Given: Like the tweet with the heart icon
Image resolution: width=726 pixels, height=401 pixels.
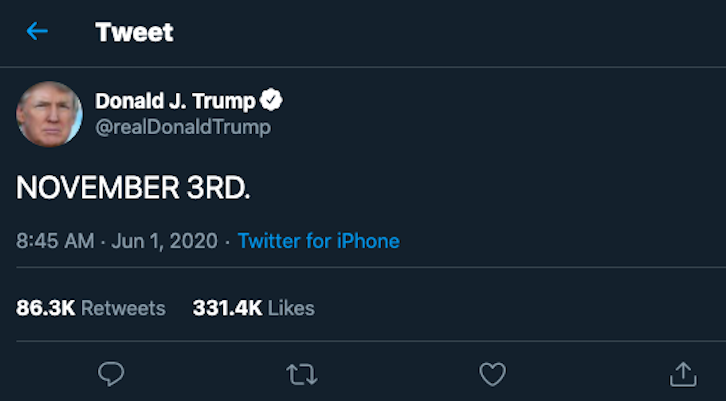Looking at the screenshot, I should pyautogui.click(x=492, y=374).
